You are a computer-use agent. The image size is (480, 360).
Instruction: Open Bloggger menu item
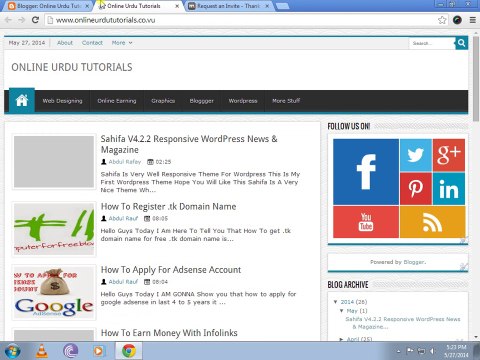tap(202, 101)
